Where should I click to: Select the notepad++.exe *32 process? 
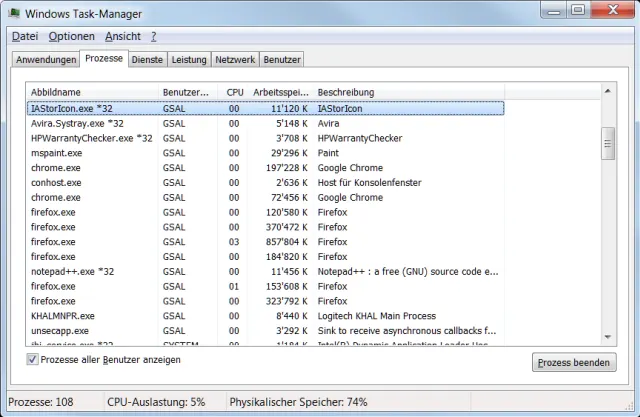click(72, 271)
